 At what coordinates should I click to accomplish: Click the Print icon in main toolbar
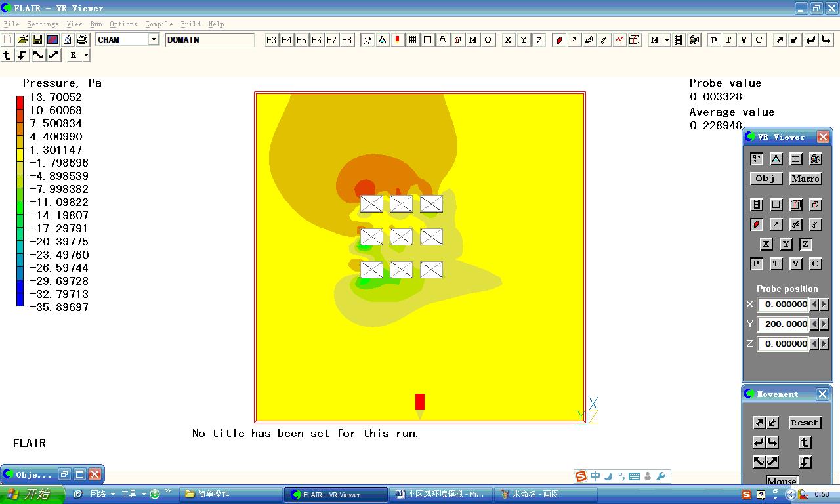click(82, 40)
